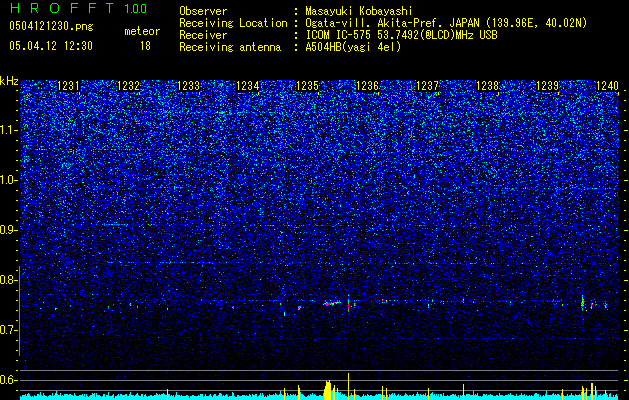Viewport: 629px width, 400px height.
Task: Click the 1235 time marker
Action: (307, 86)
